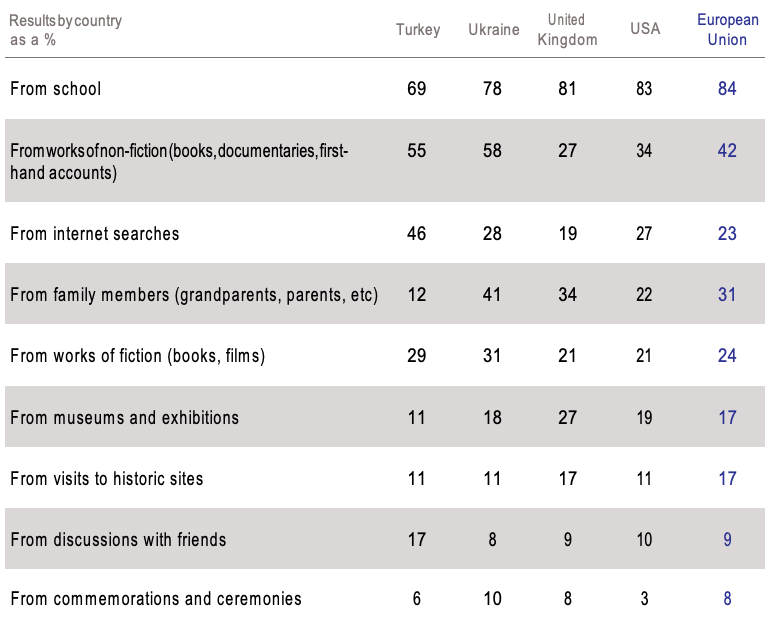The image size is (765, 626).
Task: Select the 'From internet searches' row label
Action: pyautogui.click(x=95, y=234)
